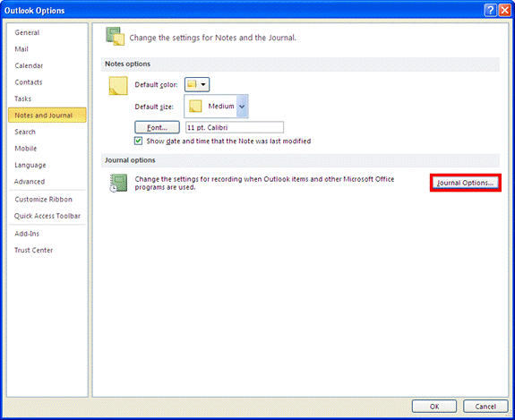The image size is (515, 420).
Task: Click the Medium note size preview icon
Action: tap(195, 106)
